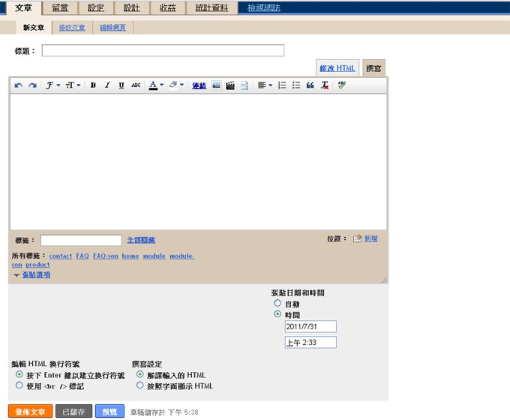Click the orange 發佈文章 button
510x420 pixels.
pyautogui.click(x=30, y=412)
